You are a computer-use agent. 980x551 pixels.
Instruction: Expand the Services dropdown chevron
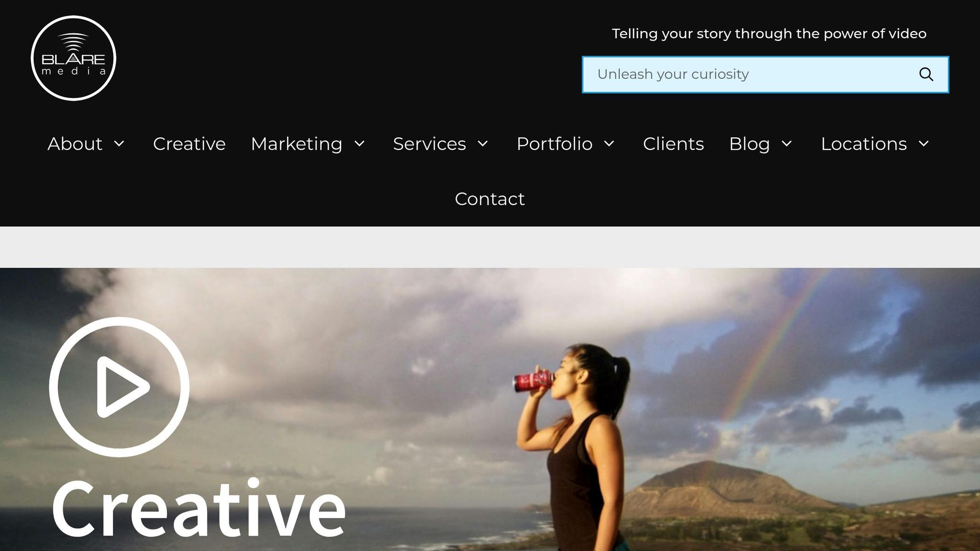(483, 143)
